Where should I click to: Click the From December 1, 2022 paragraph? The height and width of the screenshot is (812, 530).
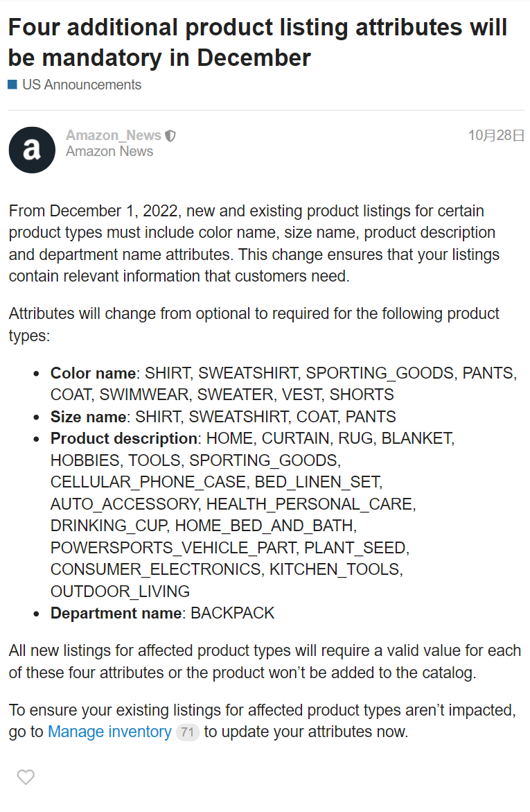(x=254, y=243)
